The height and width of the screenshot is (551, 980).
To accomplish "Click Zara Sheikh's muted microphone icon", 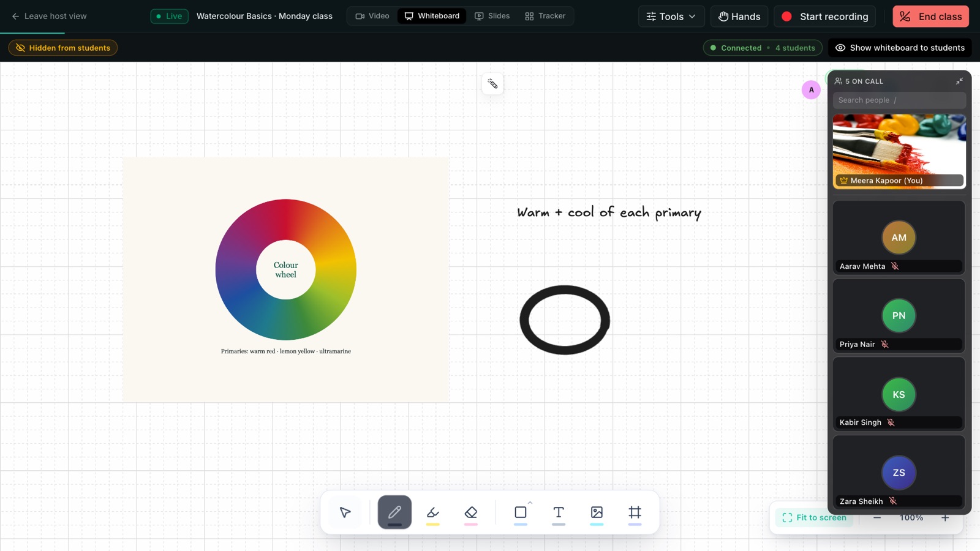I will click(892, 501).
